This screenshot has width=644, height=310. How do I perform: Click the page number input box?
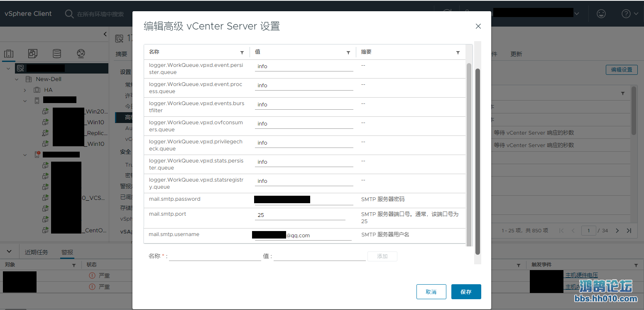[589, 231]
